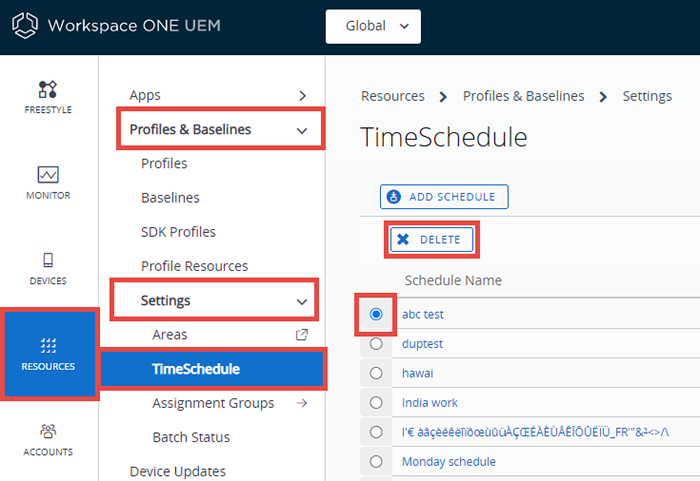Click the Schedule Name column header
700x481 pixels.
click(453, 280)
